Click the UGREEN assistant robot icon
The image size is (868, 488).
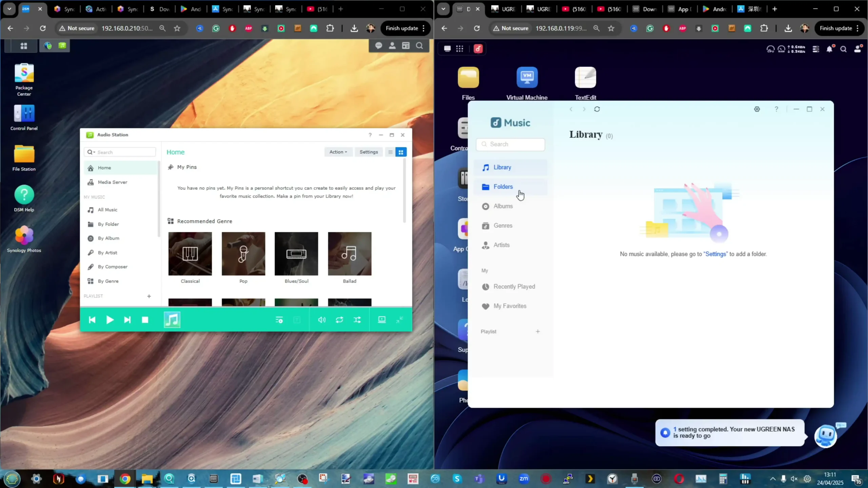click(x=826, y=436)
